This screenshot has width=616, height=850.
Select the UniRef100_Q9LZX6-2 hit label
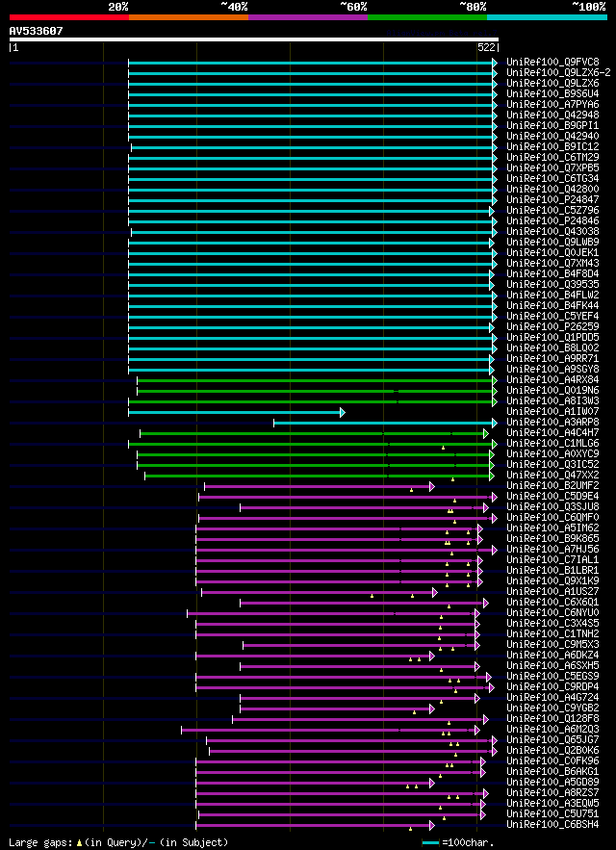pyautogui.click(x=558, y=73)
